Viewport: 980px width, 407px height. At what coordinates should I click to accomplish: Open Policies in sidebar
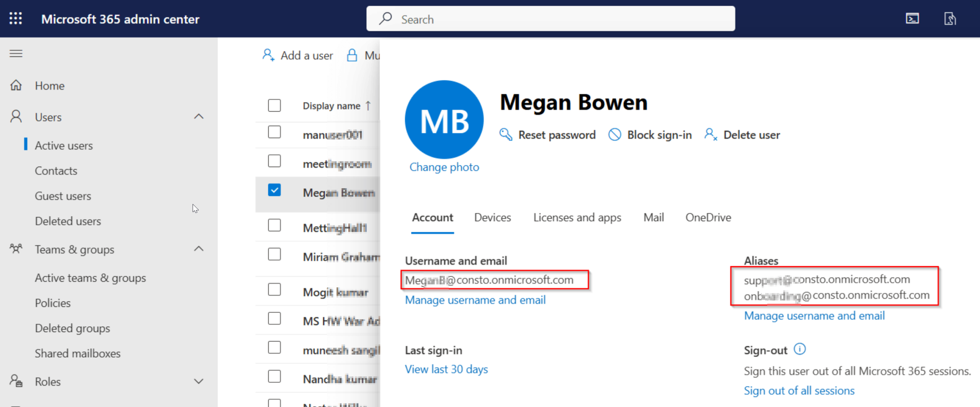click(53, 303)
